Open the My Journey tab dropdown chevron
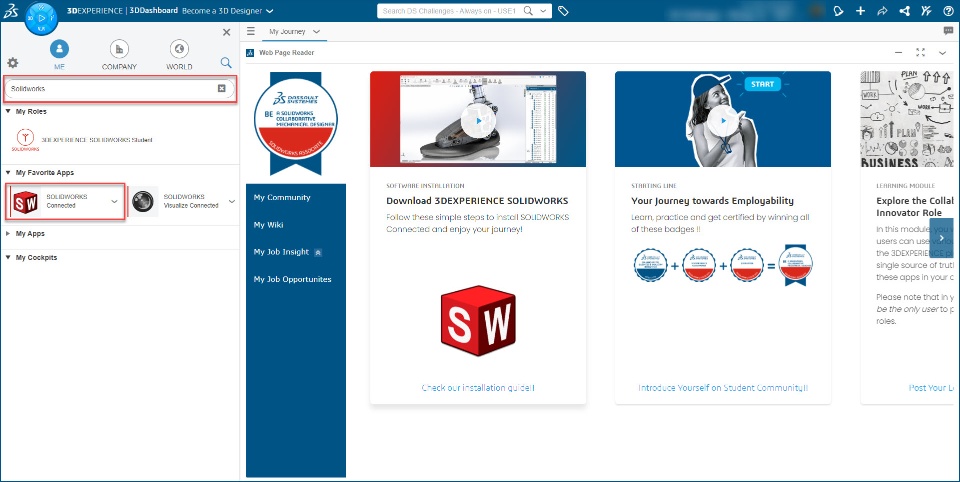Viewport: 960px width, 482px height. pos(317,31)
